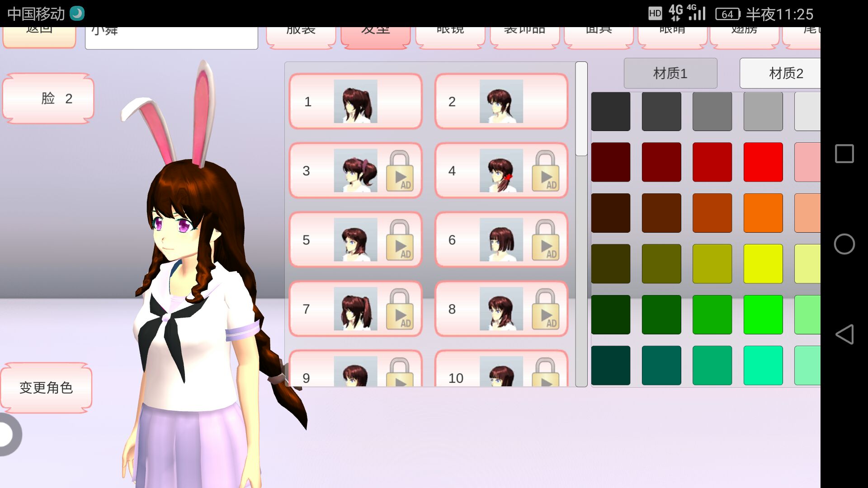The width and height of the screenshot is (868, 488).
Task: Click the character name input field
Action: [171, 37]
